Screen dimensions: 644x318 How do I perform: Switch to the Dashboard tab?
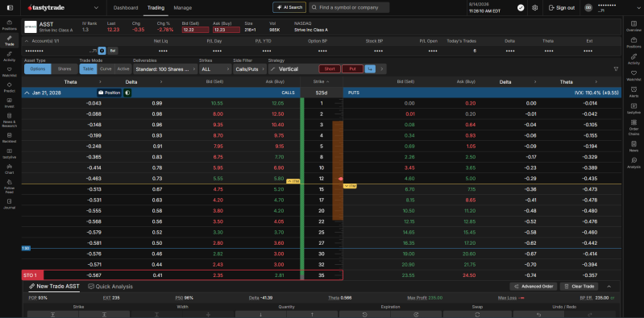point(126,8)
